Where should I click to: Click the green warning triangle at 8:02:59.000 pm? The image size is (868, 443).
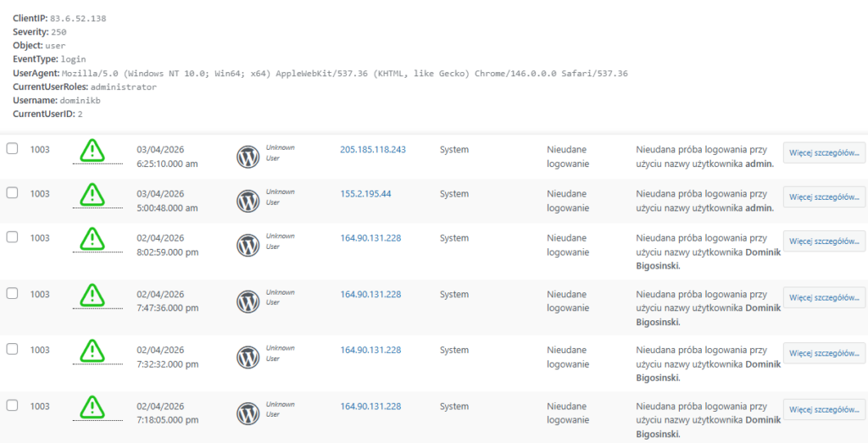[x=92, y=238]
